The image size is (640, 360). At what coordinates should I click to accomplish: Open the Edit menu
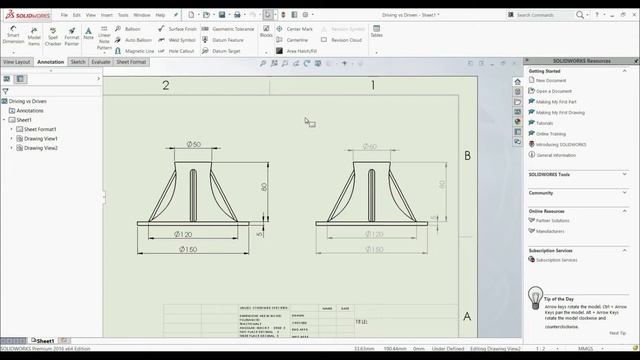pos(77,15)
